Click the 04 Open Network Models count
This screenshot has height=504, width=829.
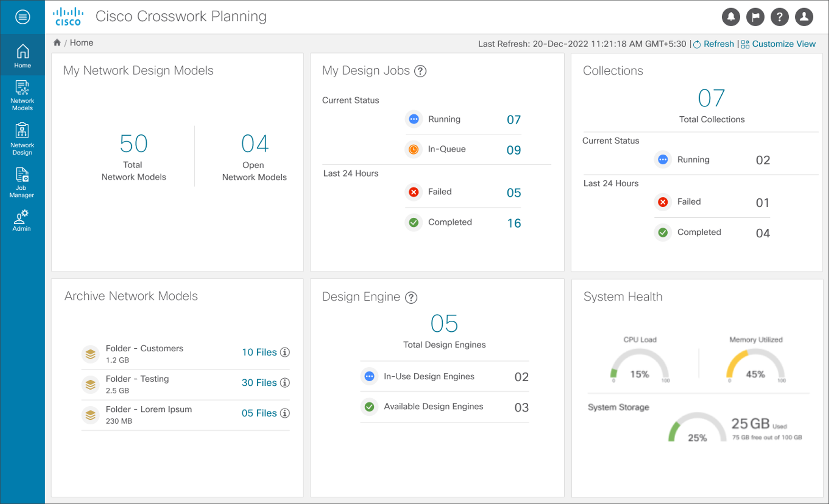(255, 143)
